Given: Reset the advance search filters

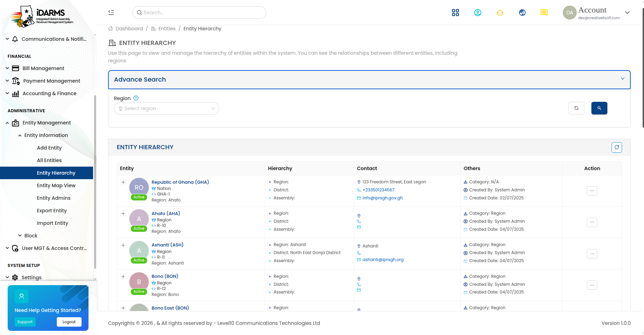Looking at the screenshot, I should pyautogui.click(x=576, y=108).
